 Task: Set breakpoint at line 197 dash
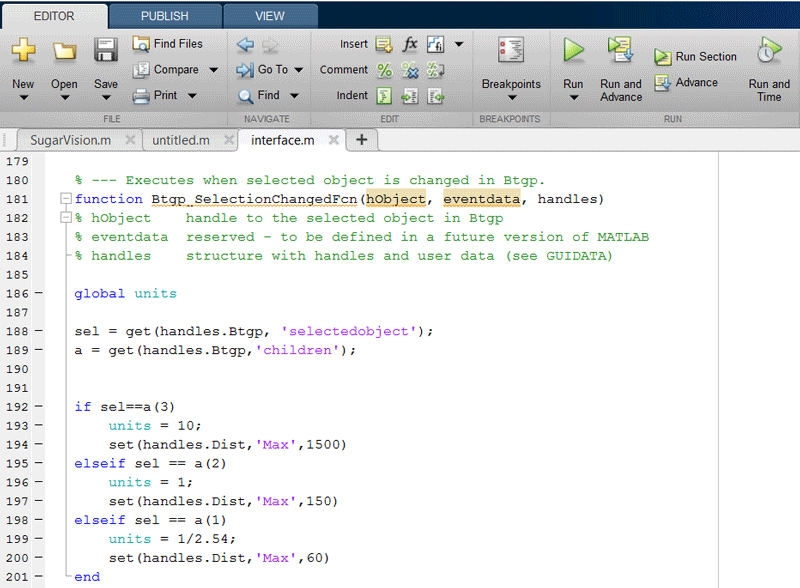(x=39, y=501)
